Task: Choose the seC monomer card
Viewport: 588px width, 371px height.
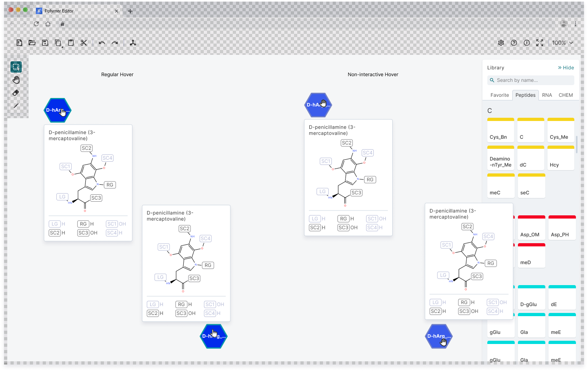Action: coord(532,185)
